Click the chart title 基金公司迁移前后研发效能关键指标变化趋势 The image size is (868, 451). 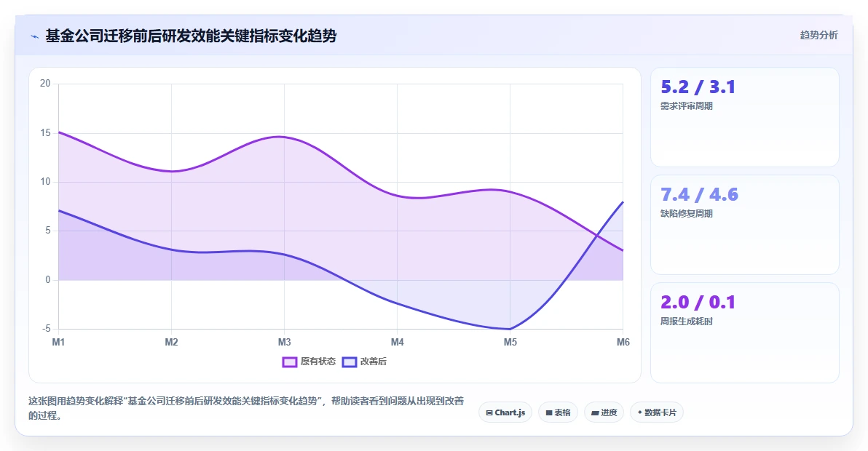(x=191, y=36)
